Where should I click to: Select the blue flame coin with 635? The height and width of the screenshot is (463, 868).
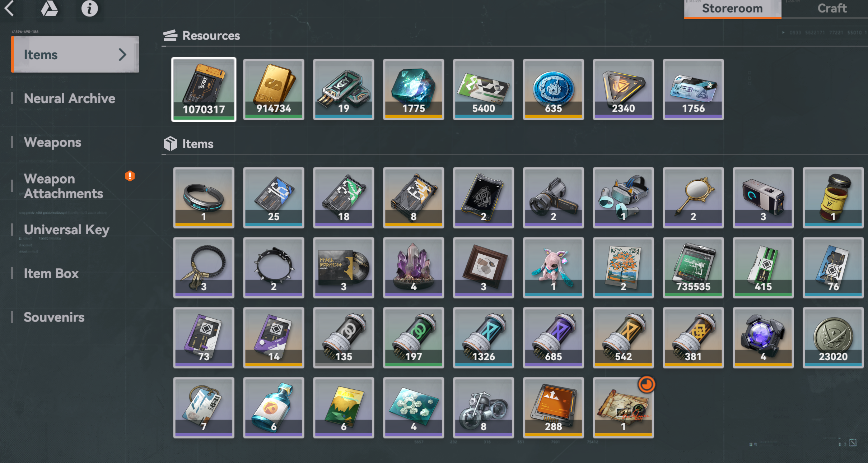[x=553, y=89]
